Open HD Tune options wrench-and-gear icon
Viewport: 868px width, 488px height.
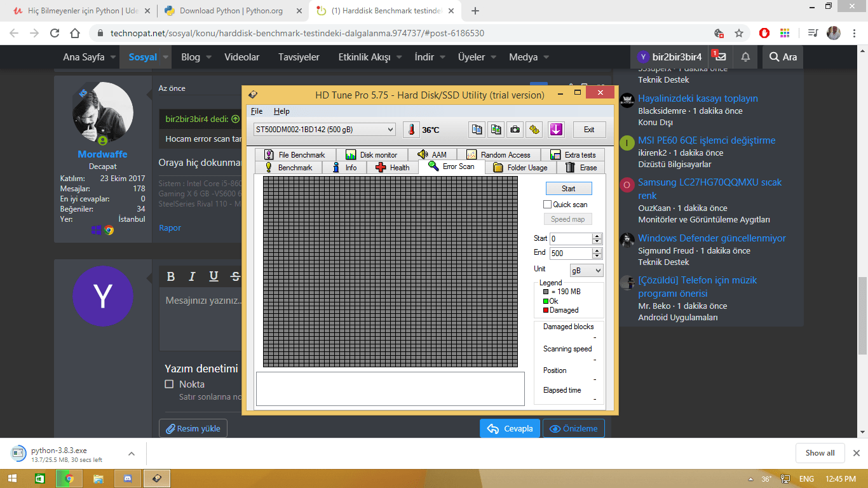click(x=535, y=130)
